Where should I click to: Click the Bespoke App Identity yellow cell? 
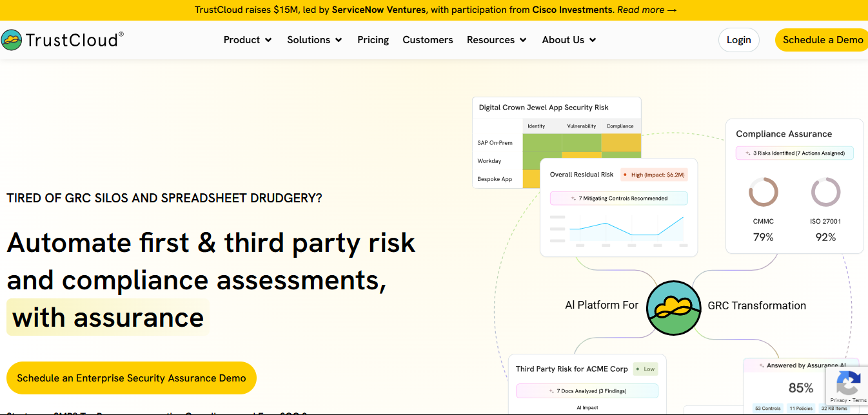click(x=531, y=179)
